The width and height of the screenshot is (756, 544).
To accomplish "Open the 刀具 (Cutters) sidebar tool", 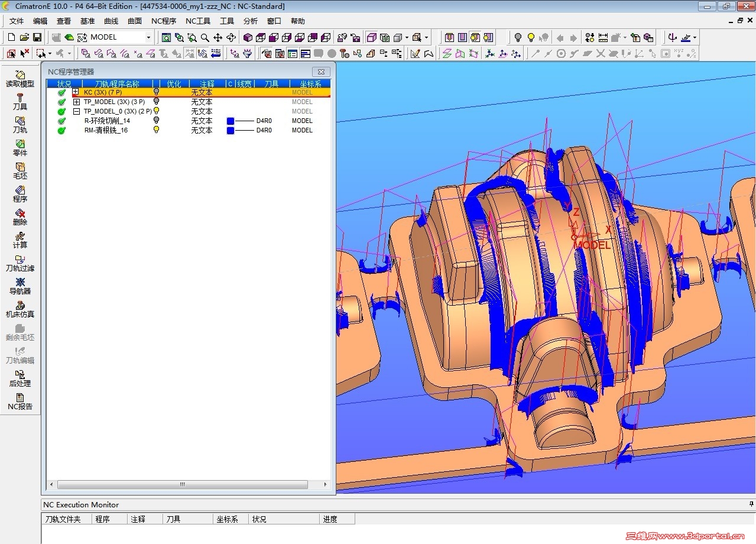I will (x=20, y=101).
